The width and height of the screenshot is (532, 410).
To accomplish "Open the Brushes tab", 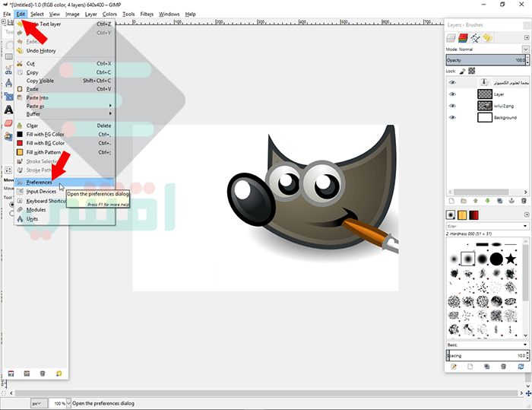I will 451,215.
